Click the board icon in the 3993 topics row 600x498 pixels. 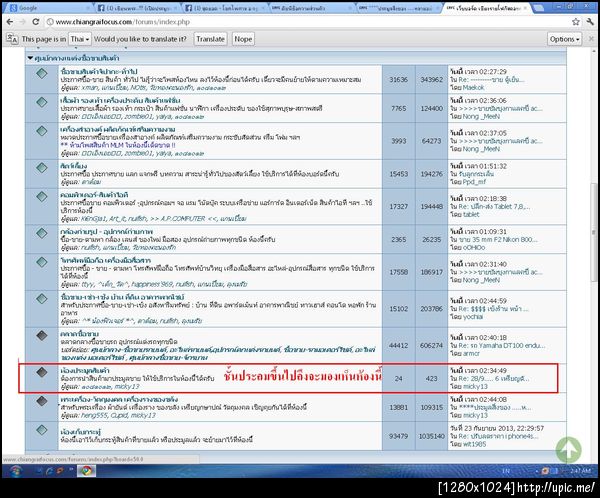point(42,131)
